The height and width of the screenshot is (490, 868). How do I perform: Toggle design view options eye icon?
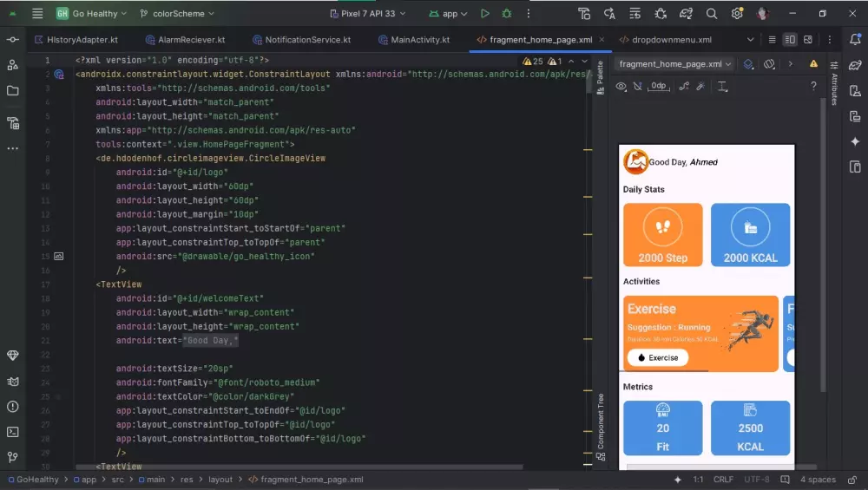(x=621, y=86)
